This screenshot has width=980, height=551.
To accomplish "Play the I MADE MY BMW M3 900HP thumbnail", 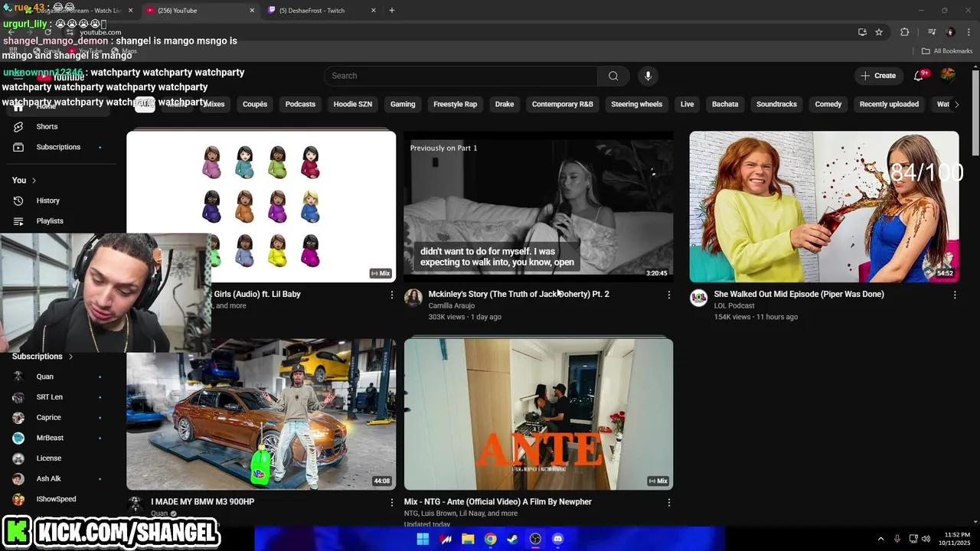I will click(x=261, y=414).
